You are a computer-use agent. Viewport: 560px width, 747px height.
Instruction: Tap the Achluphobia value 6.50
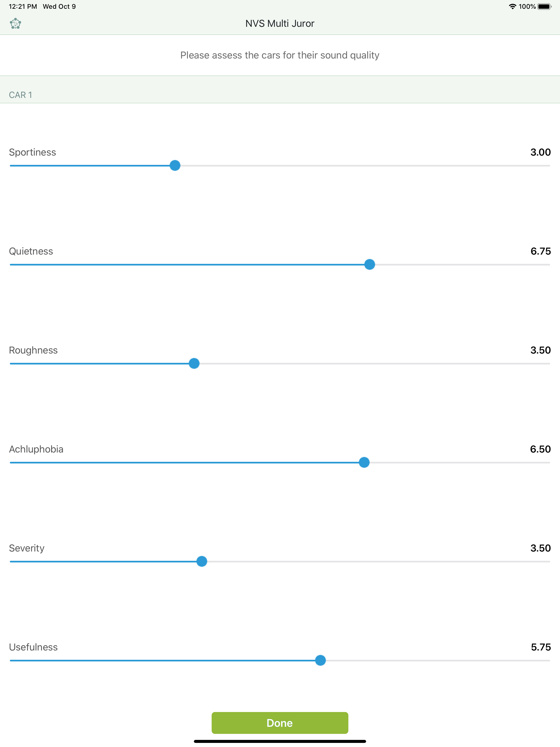tap(540, 449)
